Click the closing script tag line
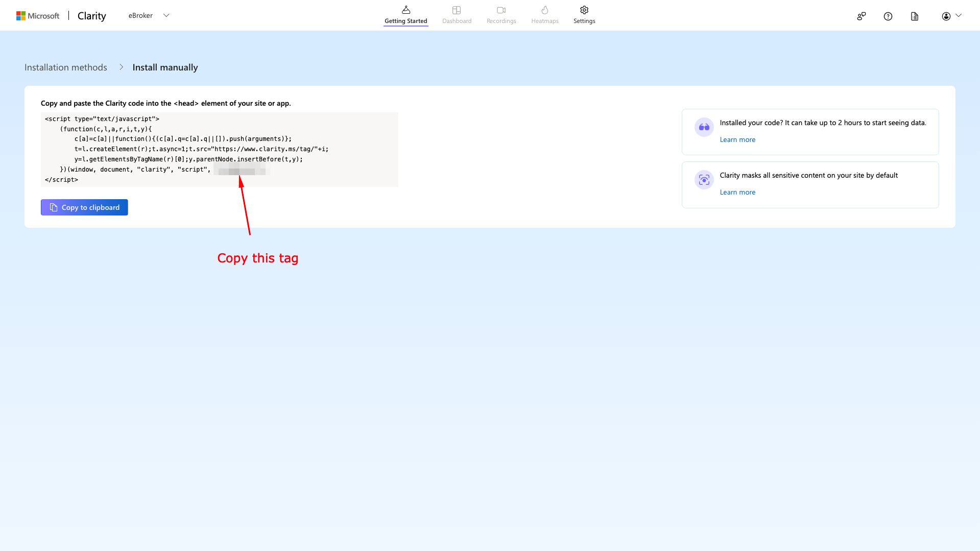Screen dimensions: 980x551 pyautogui.click(x=61, y=180)
